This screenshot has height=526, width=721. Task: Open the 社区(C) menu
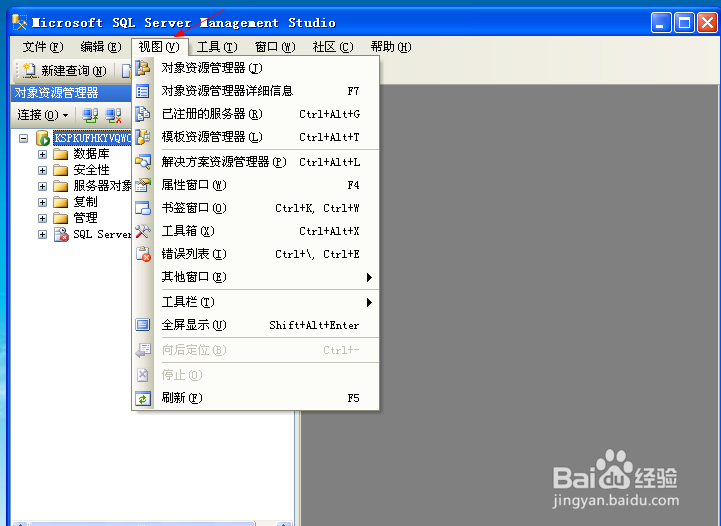pyautogui.click(x=333, y=47)
